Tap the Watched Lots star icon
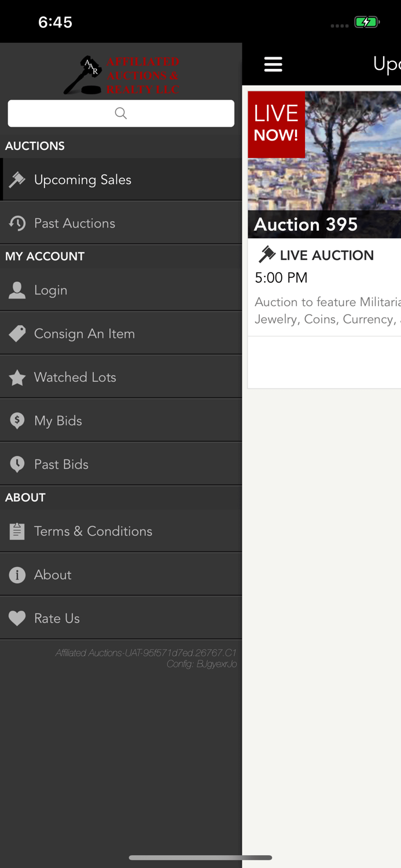Image resolution: width=401 pixels, height=868 pixels. coord(17,377)
